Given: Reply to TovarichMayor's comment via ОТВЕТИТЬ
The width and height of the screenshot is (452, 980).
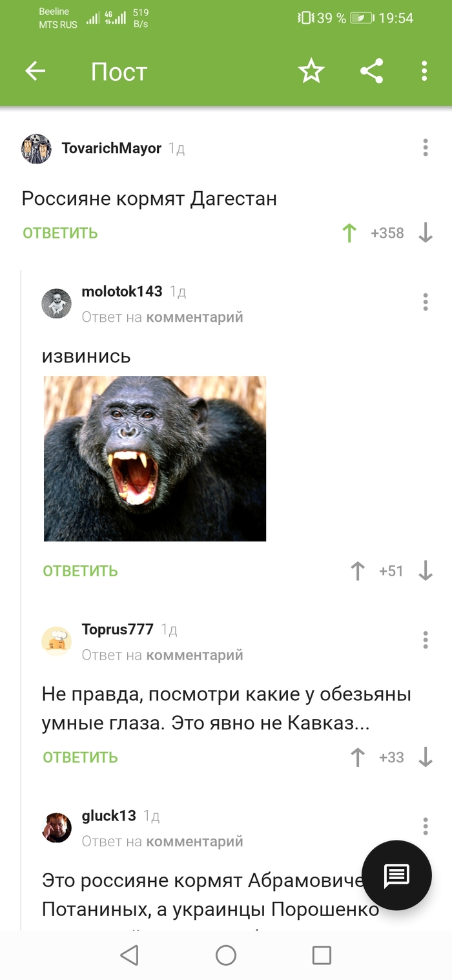Looking at the screenshot, I should (60, 233).
